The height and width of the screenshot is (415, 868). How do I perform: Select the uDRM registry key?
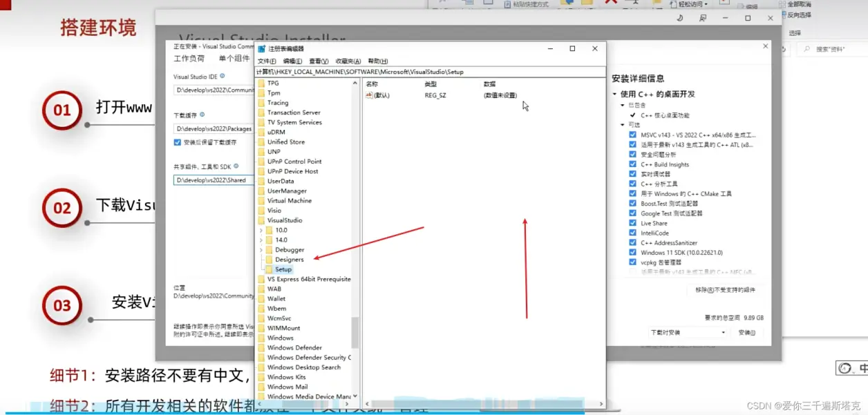tap(276, 132)
